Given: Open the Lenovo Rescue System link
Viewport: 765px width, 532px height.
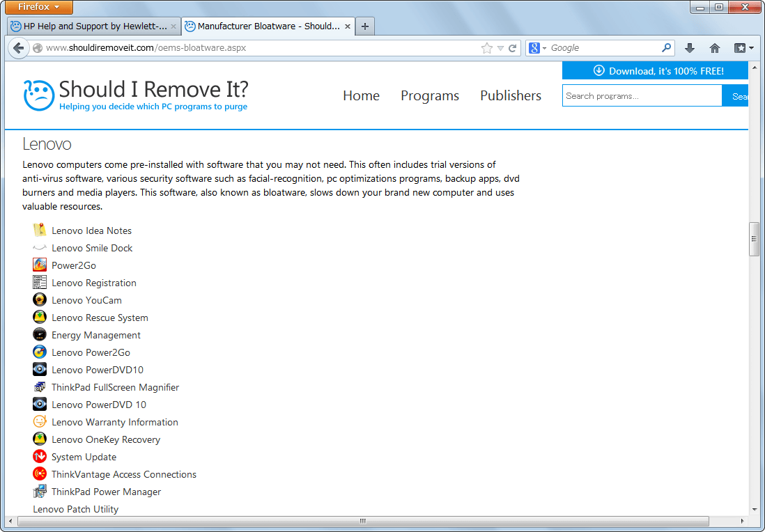Looking at the screenshot, I should pyautogui.click(x=100, y=318).
